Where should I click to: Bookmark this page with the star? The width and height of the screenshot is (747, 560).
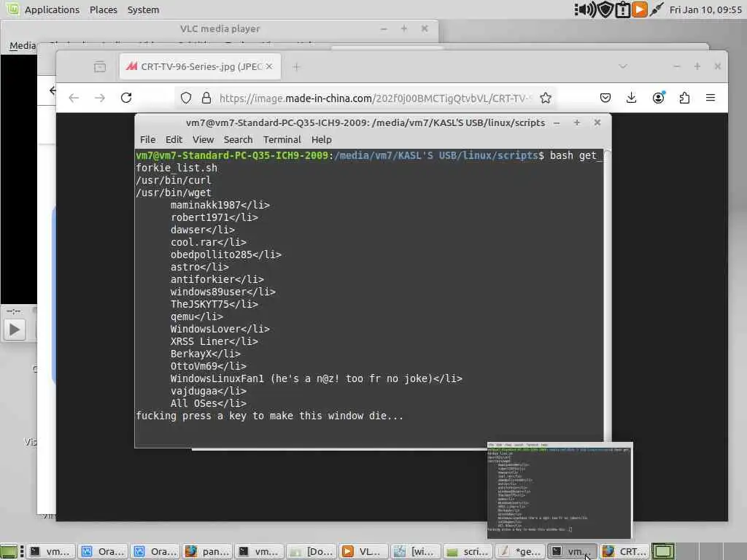click(x=546, y=98)
